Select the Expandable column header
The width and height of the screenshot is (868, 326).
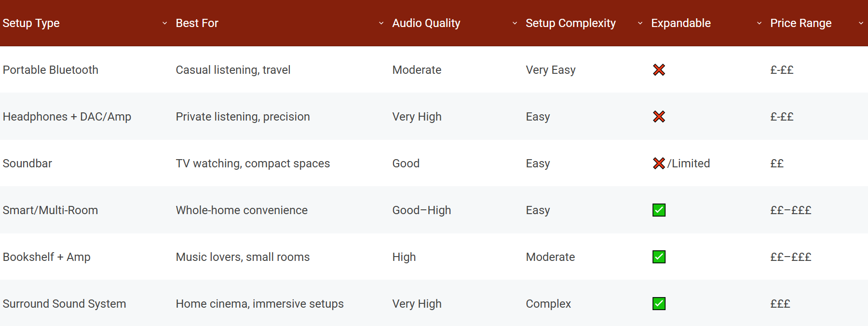pos(680,23)
